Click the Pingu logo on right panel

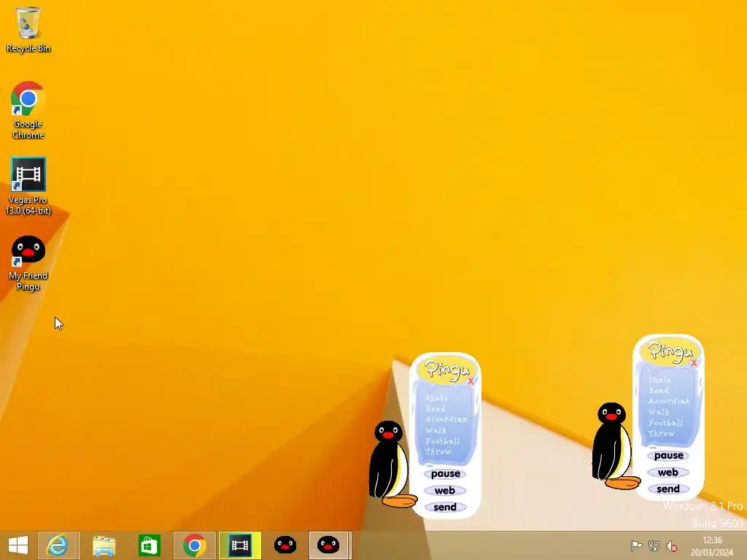[670, 351]
